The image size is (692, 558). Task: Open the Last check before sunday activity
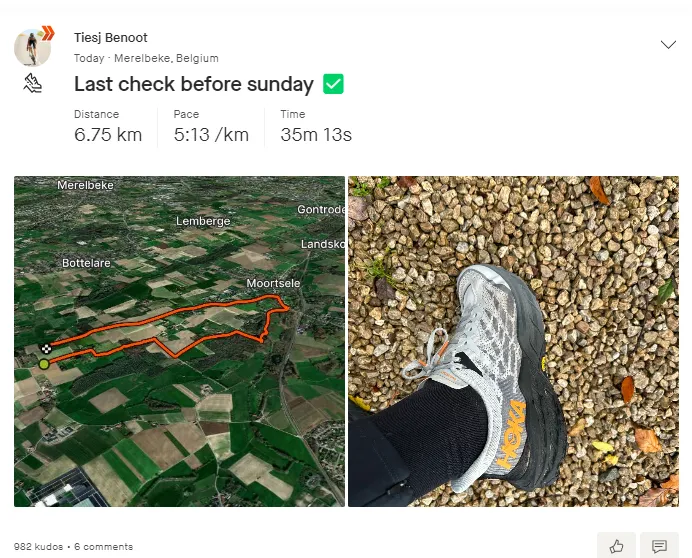click(x=194, y=84)
